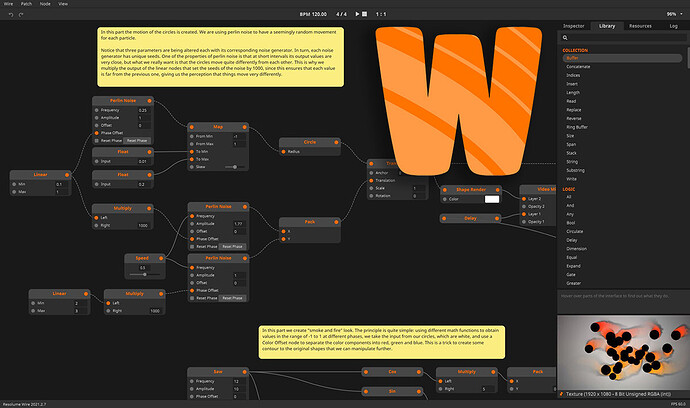The image size is (690, 408).
Task: Click the BPM 120.00 field
Action: point(313,14)
